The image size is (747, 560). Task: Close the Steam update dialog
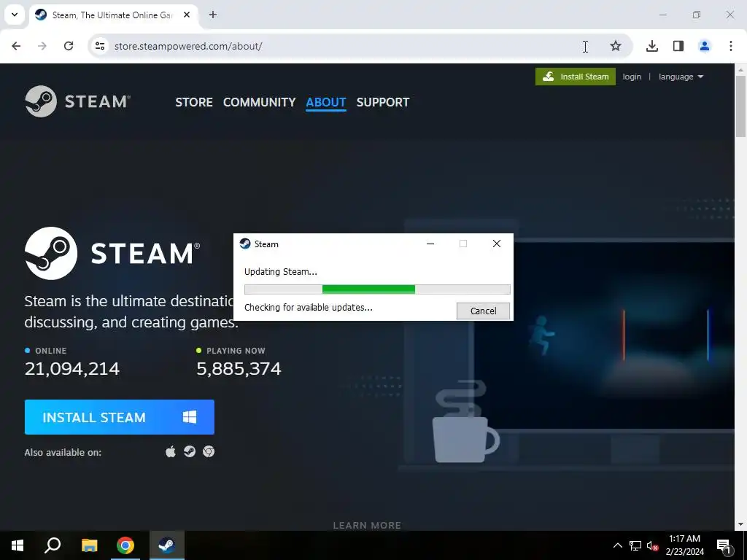point(496,244)
